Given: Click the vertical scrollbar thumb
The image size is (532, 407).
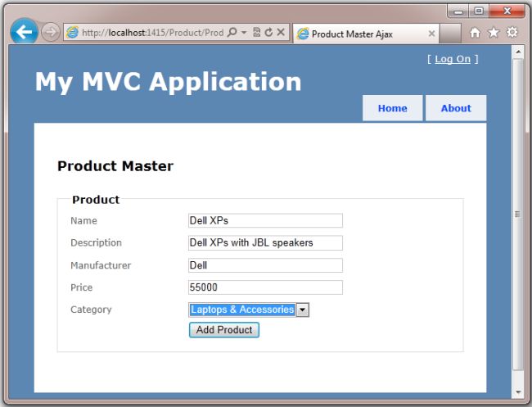Looking at the screenshot, I should coord(518,215).
